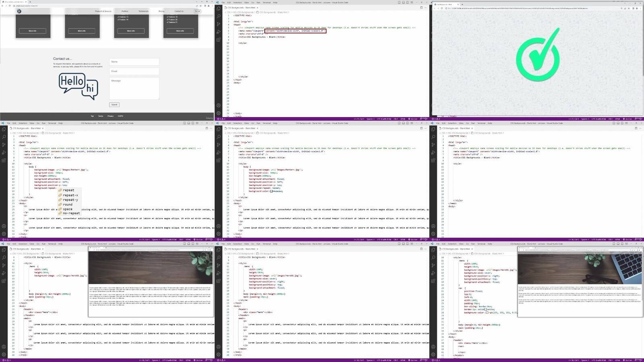Click the Submit button on the contact form
The width and height of the screenshot is (644, 362).
pyautogui.click(x=114, y=105)
